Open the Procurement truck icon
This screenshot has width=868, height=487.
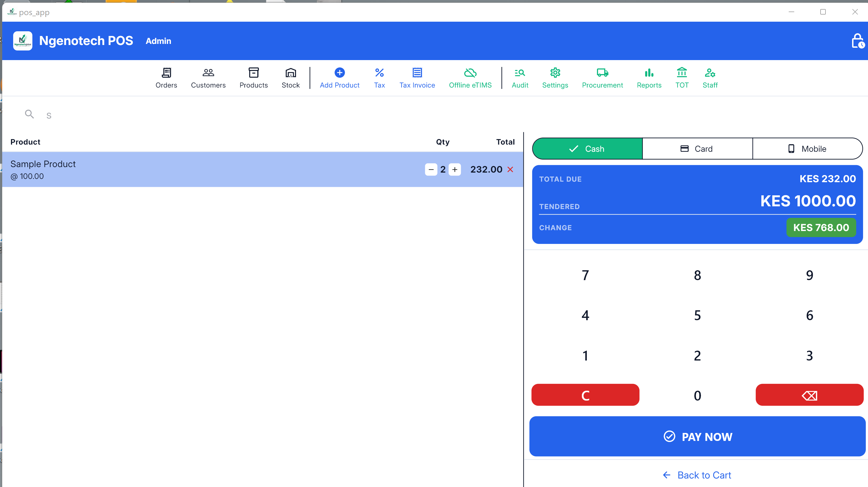point(602,72)
